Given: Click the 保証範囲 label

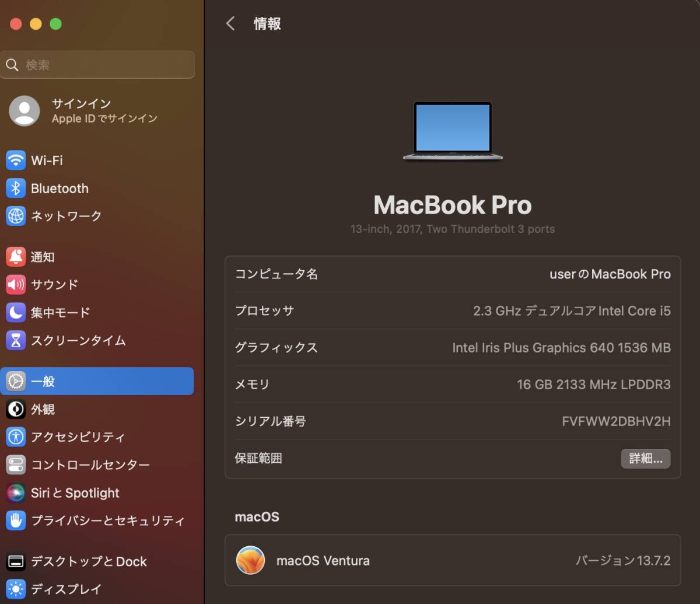Looking at the screenshot, I should coord(258,458).
